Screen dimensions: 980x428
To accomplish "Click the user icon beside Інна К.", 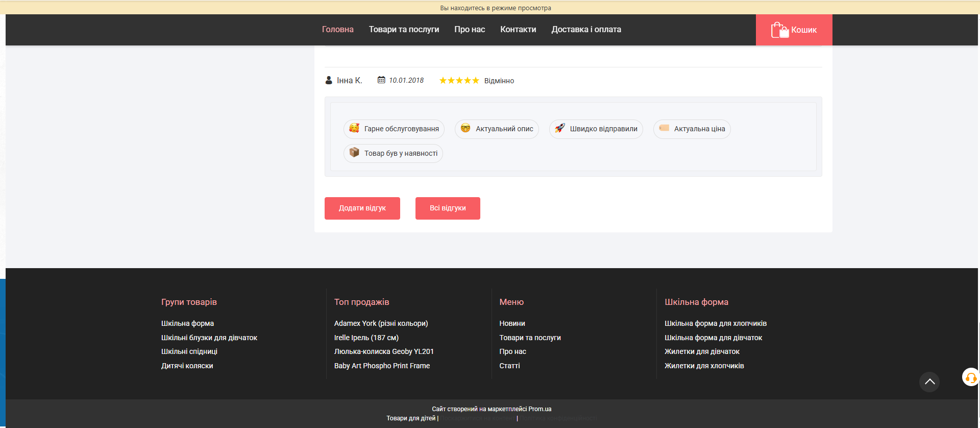I will click(x=329, y=80).
